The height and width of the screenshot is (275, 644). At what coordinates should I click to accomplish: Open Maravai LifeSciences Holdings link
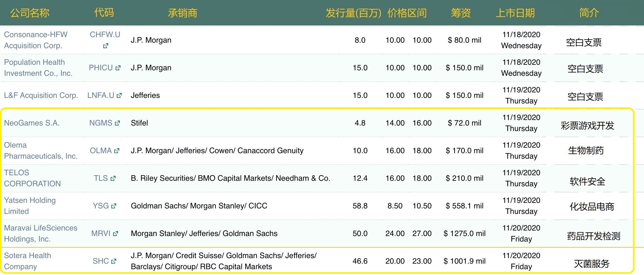40,234
